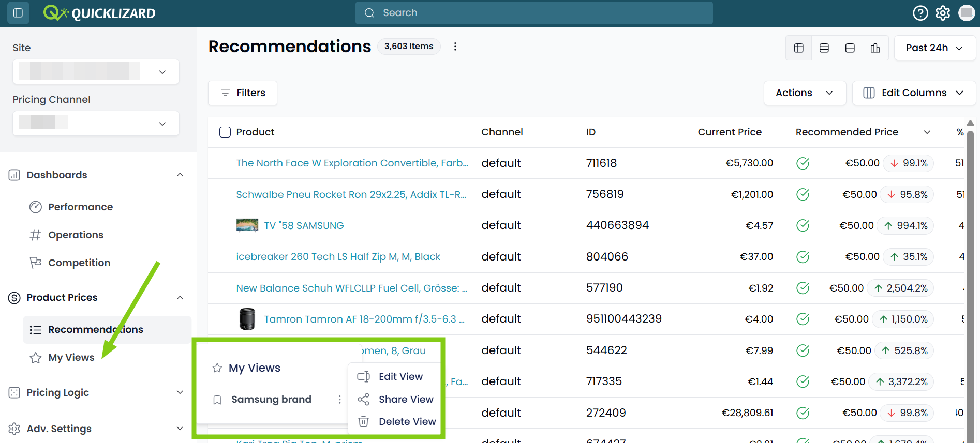Image resolution: width=980 pixels, height=443 pixels.
Task: Open the Actions dropdown
Action: pos(805,93)
